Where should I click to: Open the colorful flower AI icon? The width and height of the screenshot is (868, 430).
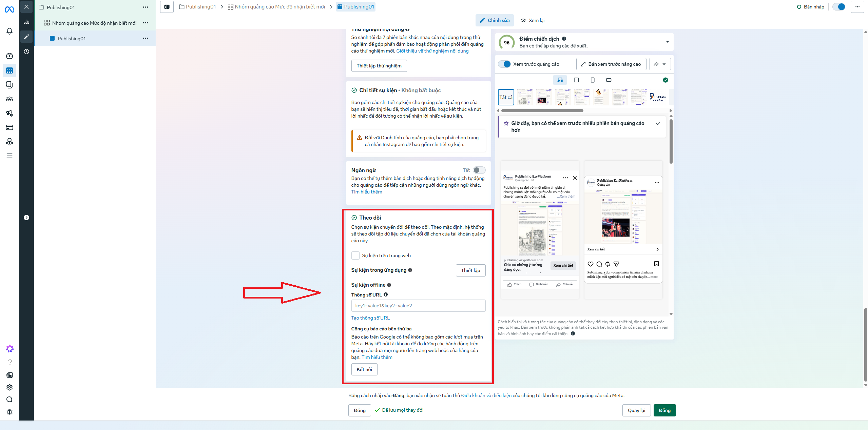(x=10, y=348)
